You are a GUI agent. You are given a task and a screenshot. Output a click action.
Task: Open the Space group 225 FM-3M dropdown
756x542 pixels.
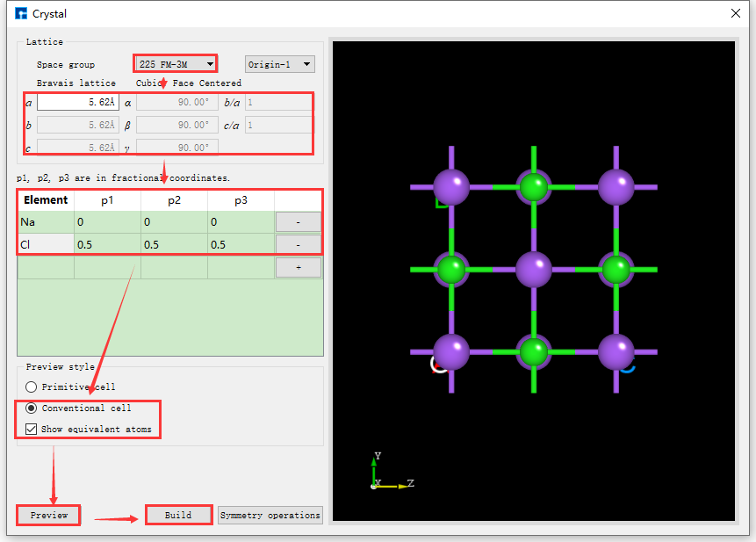175,63
